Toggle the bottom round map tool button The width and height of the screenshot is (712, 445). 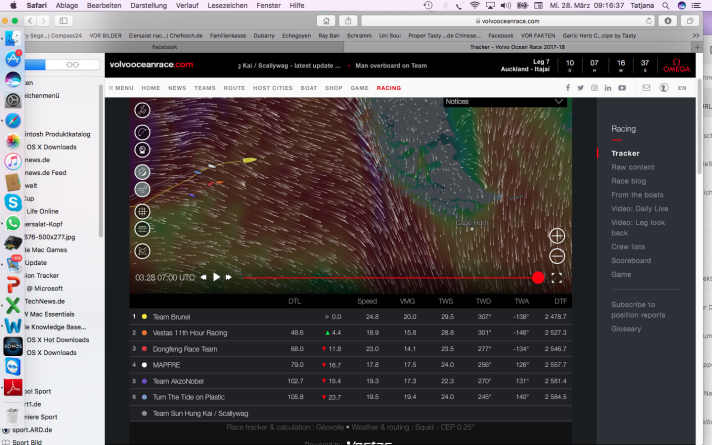click(x=142, y=250)
